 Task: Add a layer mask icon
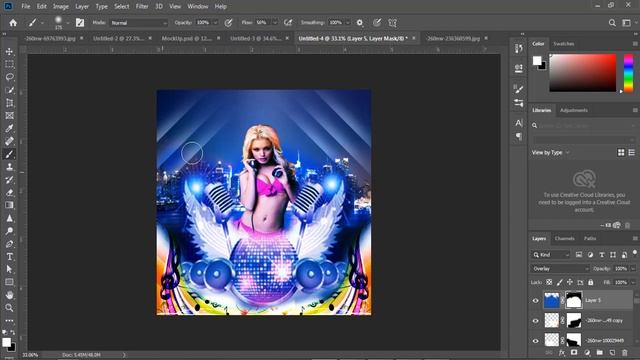pyautogui.click(x=574, y=353)
